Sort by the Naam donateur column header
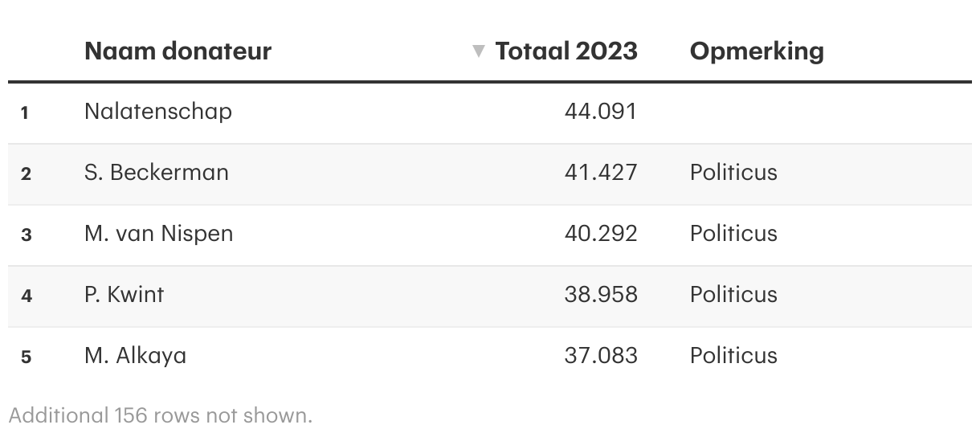980x437 pixels. point(178,51)
